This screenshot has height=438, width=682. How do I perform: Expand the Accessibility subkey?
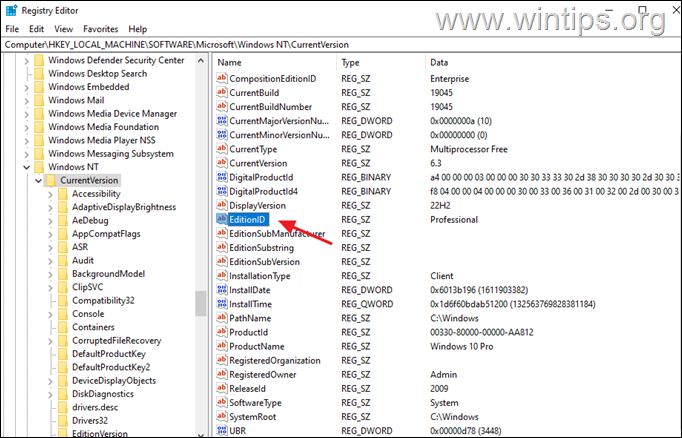[x=50, y=194]
